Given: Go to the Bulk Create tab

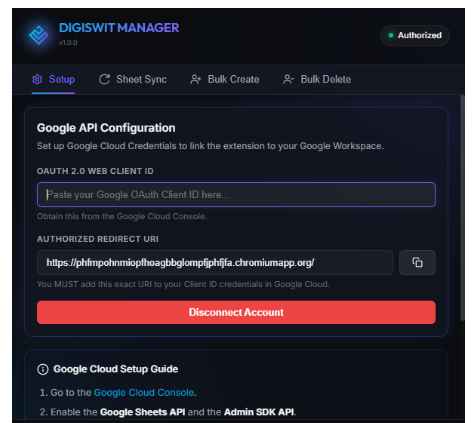Looking at the screenshot, I should click(x=225, y=79).
